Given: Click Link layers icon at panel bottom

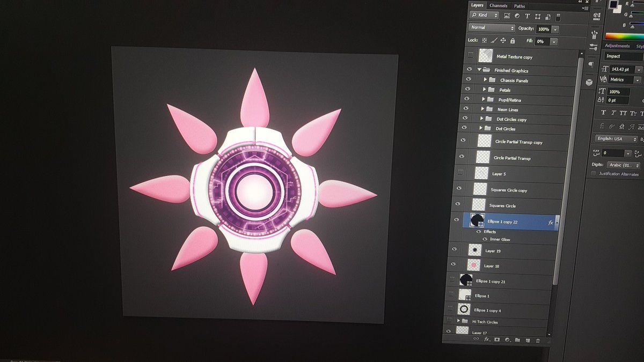Looking at the screenshot, I should (476, 339).
